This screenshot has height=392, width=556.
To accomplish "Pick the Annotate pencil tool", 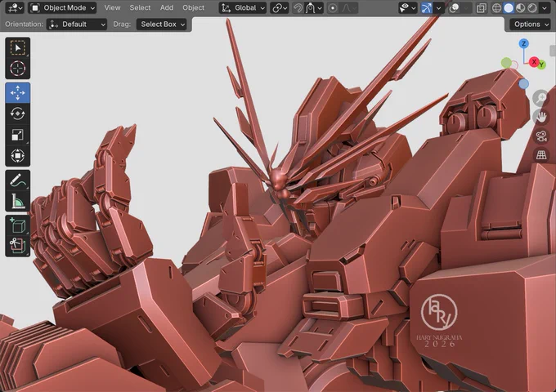I will (x=18, y=180).
